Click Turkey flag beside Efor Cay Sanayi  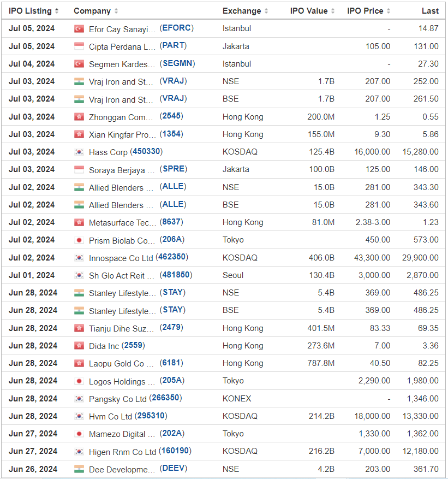coord(79,29)
